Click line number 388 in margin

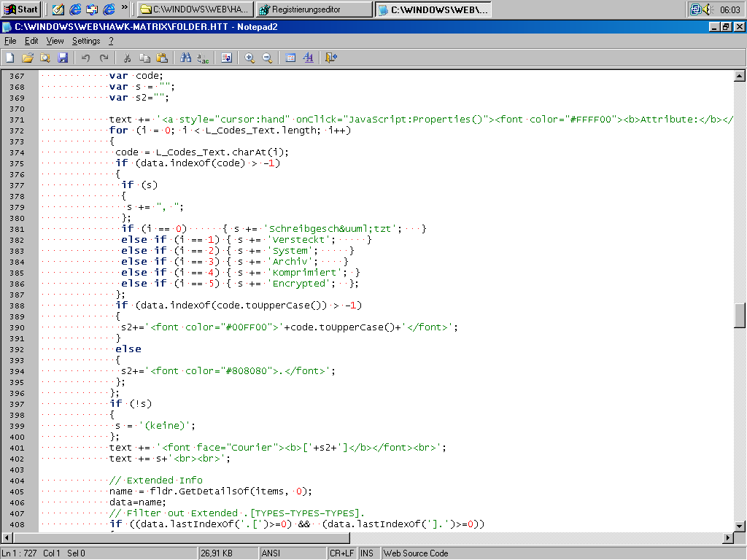coord(18,306)
